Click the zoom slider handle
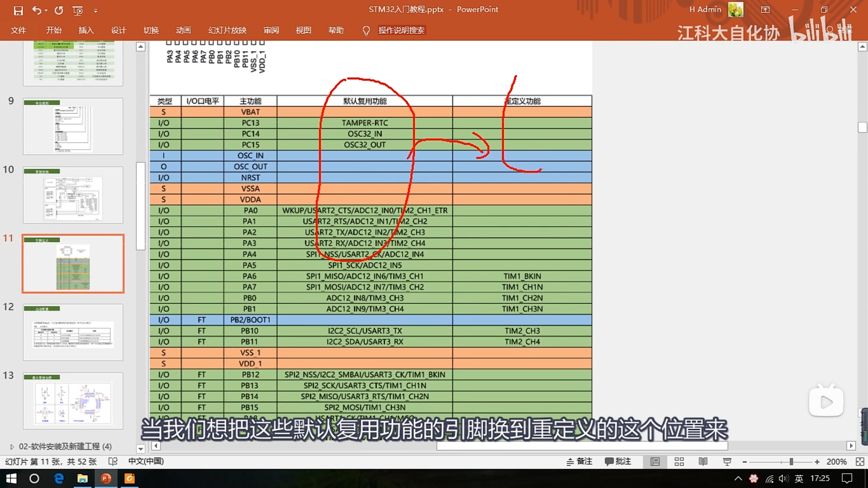The width and height of the screenshot is (868, 488). (791, 461)
